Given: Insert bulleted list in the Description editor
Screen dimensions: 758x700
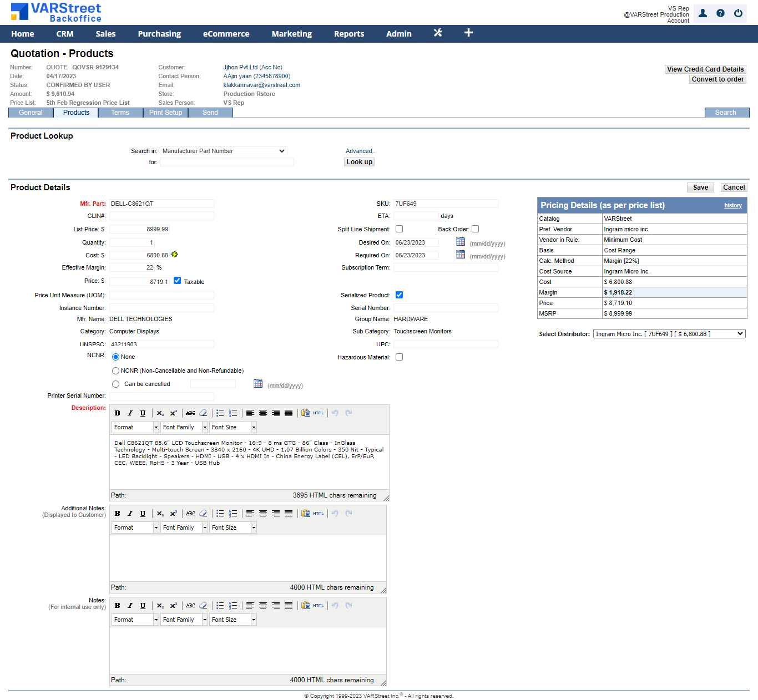Looking at the screenshot, I should [220, 413].
